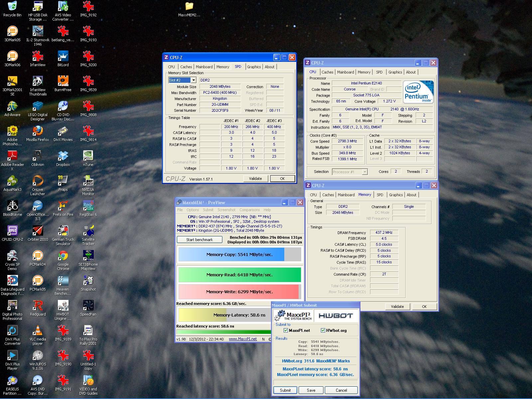The height and width of the screenshot is (399, 532).
Task: Launch 3DMark05 from the desktop
Action: [x=12, y=34]
